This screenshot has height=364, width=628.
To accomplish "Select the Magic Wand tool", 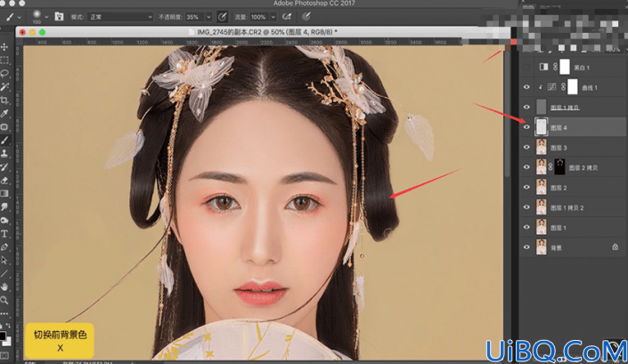I will point(4,87).
